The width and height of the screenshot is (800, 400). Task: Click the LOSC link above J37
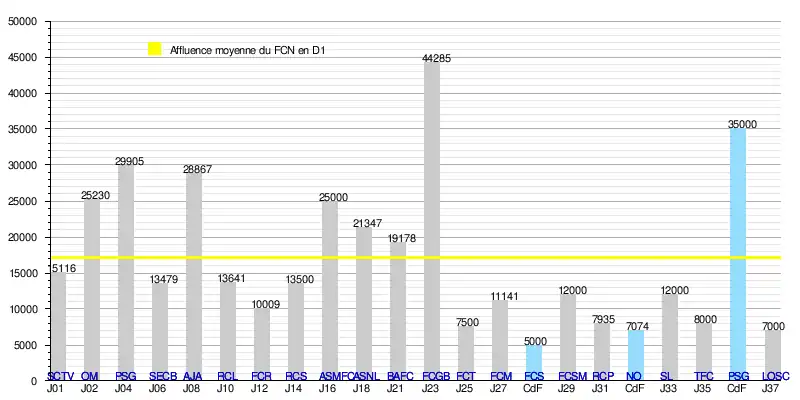775,376
